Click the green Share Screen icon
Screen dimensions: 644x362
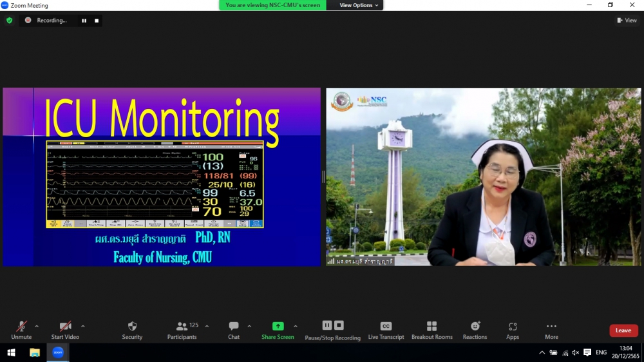pyautogui.click(x=278, y=326)
